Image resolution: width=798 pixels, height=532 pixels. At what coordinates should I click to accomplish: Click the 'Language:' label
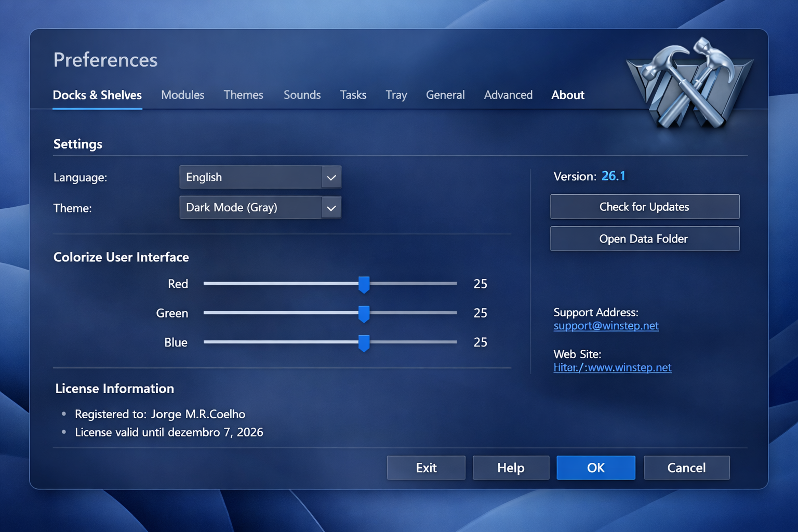tap(80, 178)
